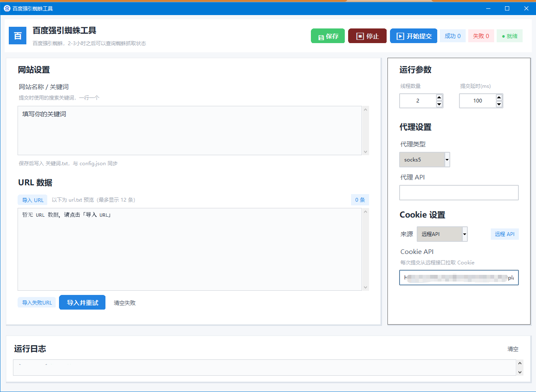Image resolution: width=536 pixels, height=392 pixels.
Task: Increase 线程数量 with up arrow
Action: pyautogui.click(x=439, y=97)
